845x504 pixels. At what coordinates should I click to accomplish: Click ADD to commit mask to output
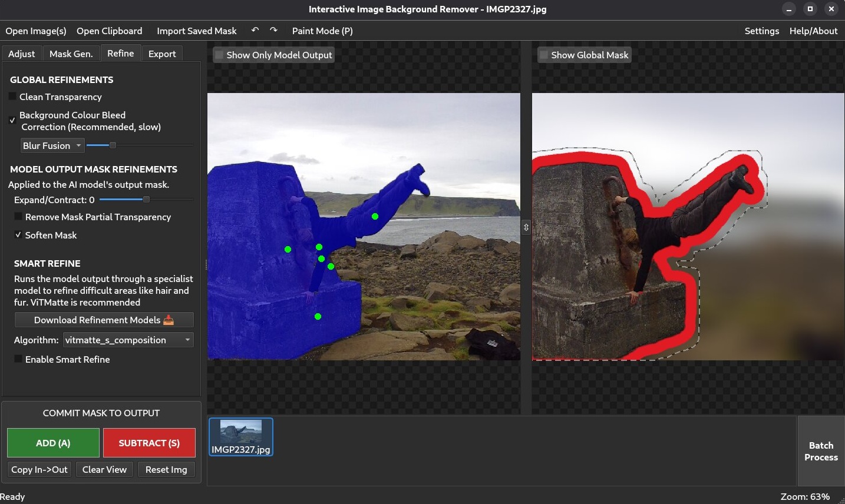point(52,442)
